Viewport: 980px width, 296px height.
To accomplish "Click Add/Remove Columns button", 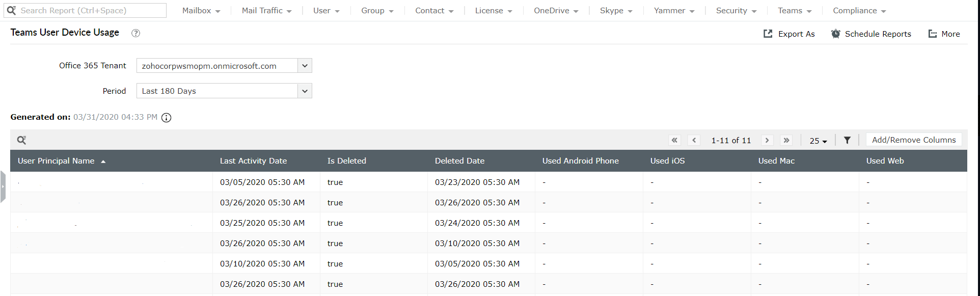I will (x=914, y=140).
